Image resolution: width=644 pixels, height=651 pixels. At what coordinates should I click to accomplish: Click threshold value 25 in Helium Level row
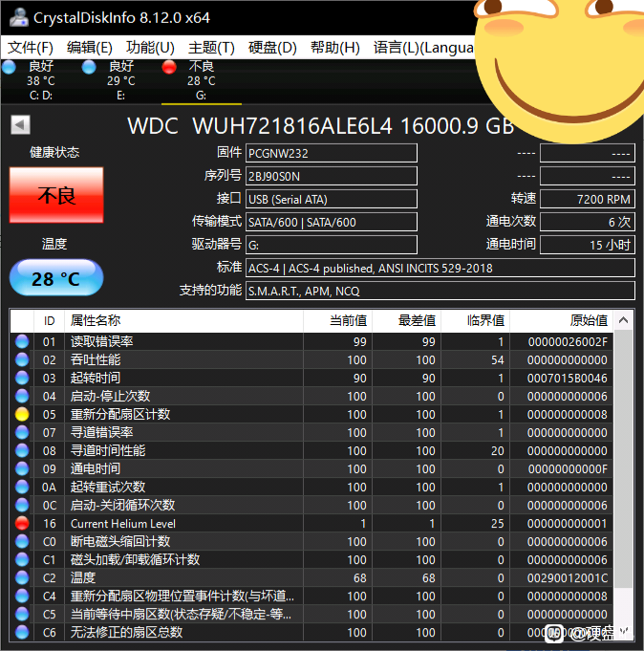tap(497, 524)
